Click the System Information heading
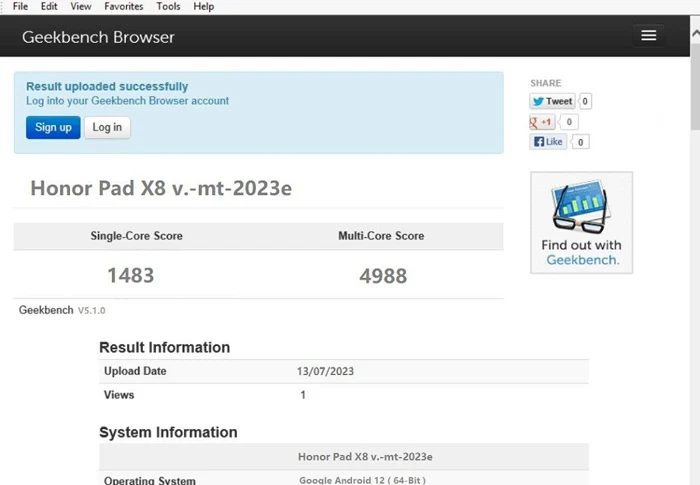Viewport: 700px width, 485px height. [168, 432]
